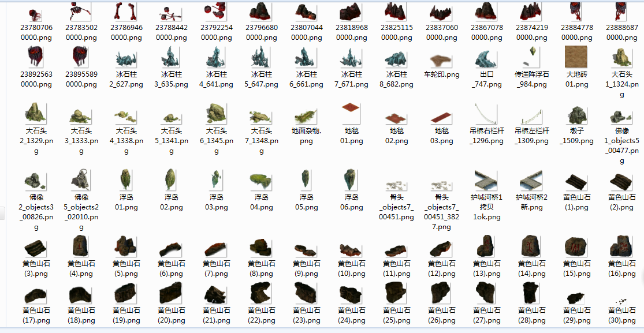Screen dimensions: 644x333
Task: Select the 佛像5_objects2_02010.png statue thumbnail
Action: (x=81, y=179)
